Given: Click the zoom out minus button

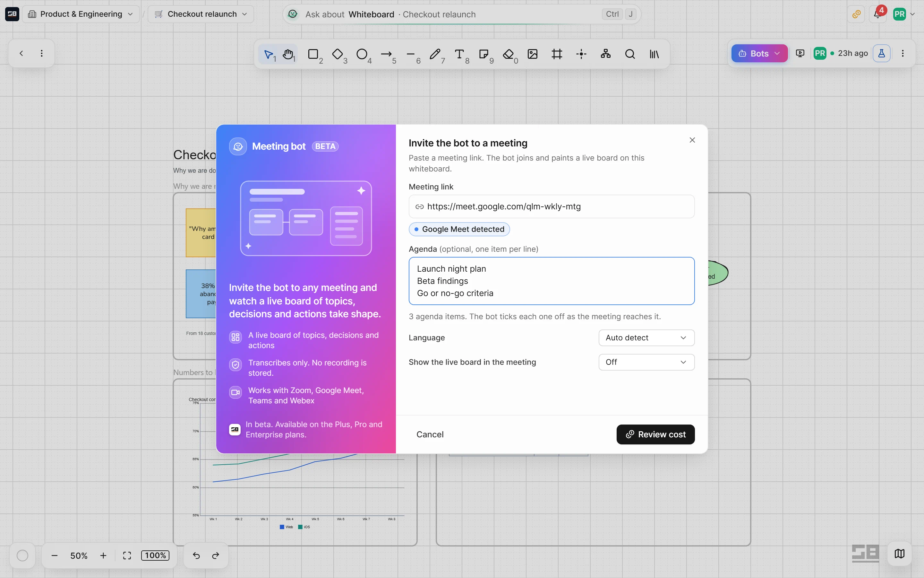Looking at the screenshot, I should [54, 556].
